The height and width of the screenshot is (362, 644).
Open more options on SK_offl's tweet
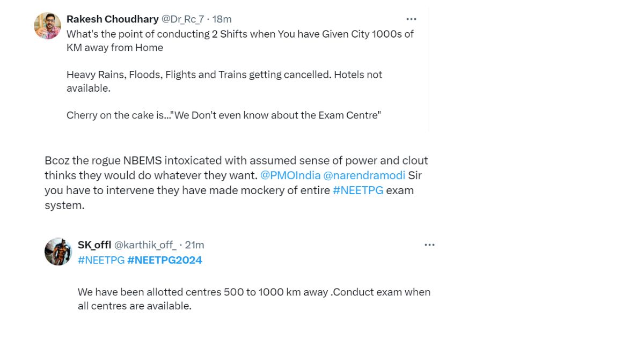tap(429, 245)
